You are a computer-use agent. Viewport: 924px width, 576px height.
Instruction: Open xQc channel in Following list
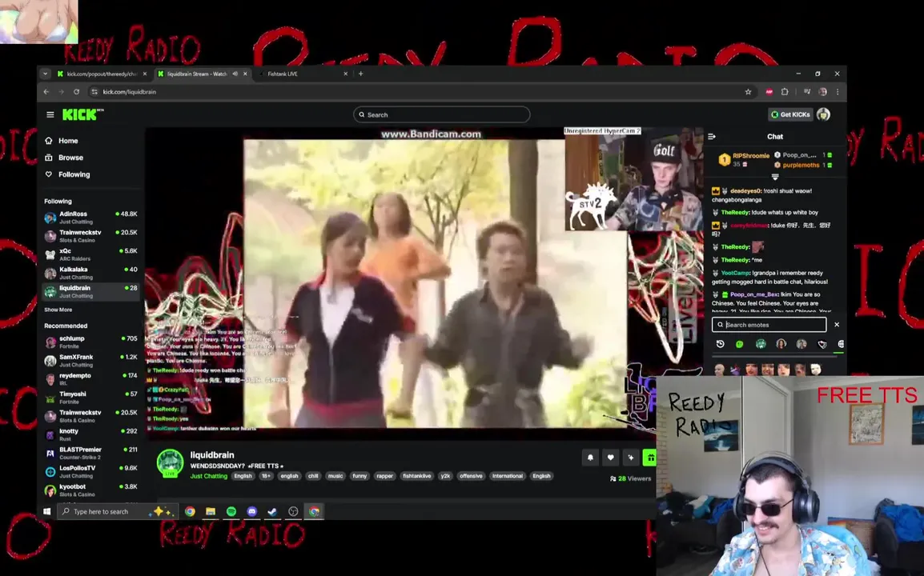point(91,254)
